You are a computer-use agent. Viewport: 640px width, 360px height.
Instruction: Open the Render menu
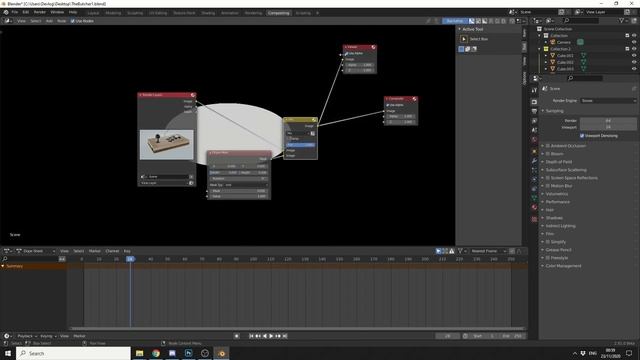[40, 12]
